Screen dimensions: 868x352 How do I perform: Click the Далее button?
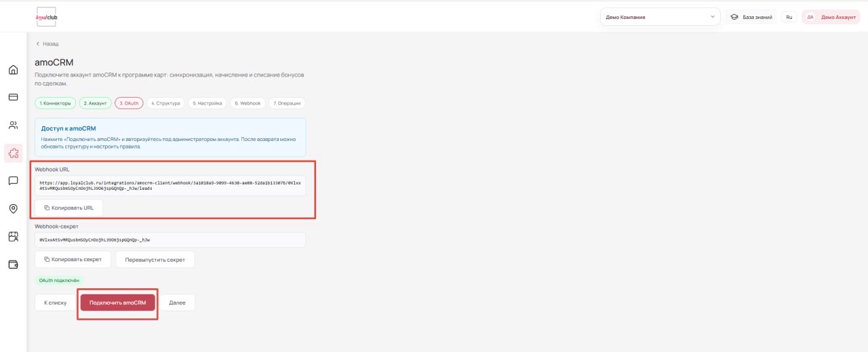pos(177,302)
